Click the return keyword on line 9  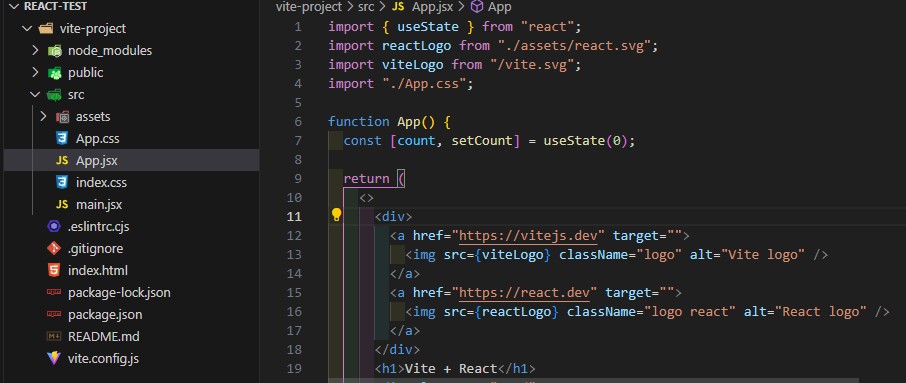366,179
